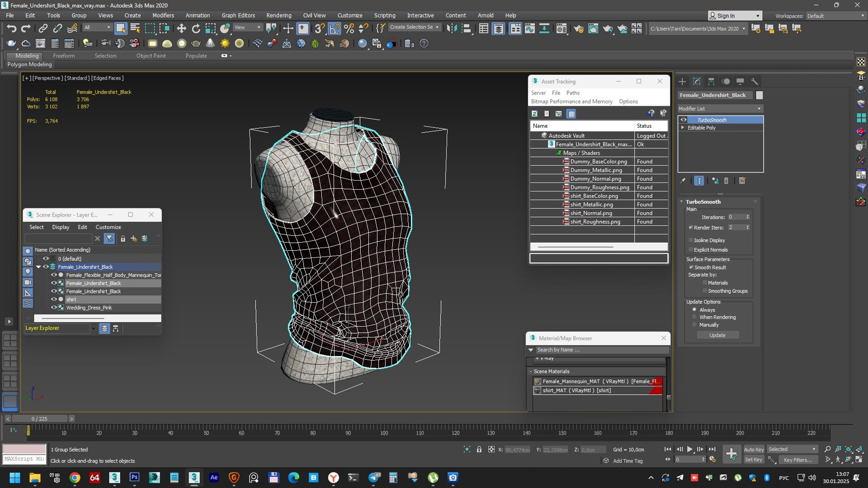Click the Play Animation button
The image size is (868, 488).
689,449
